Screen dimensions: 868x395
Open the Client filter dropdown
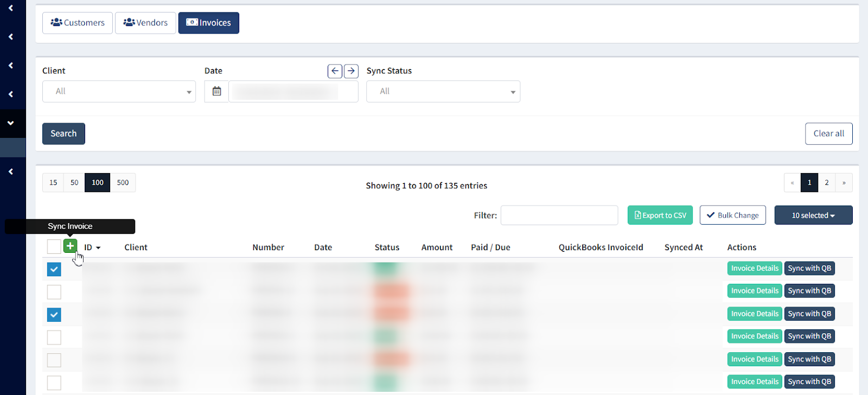[x=119, y=92]
